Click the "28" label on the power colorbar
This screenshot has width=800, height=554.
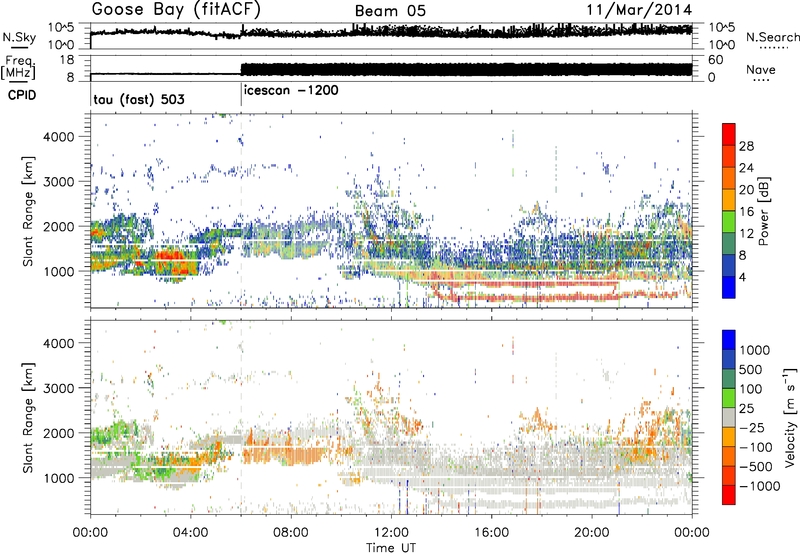[x=746, y=146]
